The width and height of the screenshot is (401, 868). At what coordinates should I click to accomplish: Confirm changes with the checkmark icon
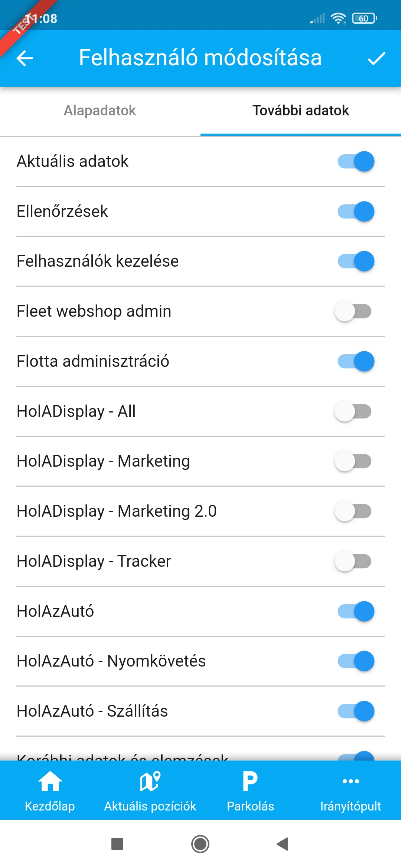(376, 58)
